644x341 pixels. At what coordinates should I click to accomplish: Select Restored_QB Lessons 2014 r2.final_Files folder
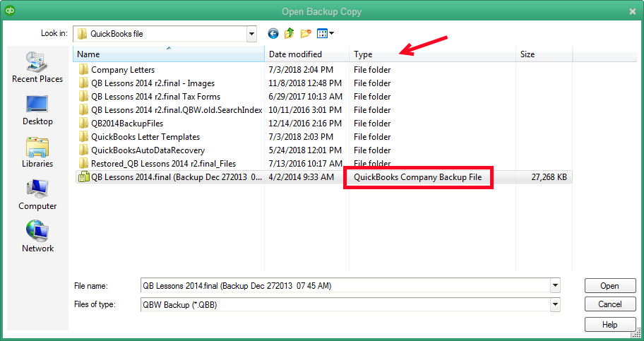point(163,164)
